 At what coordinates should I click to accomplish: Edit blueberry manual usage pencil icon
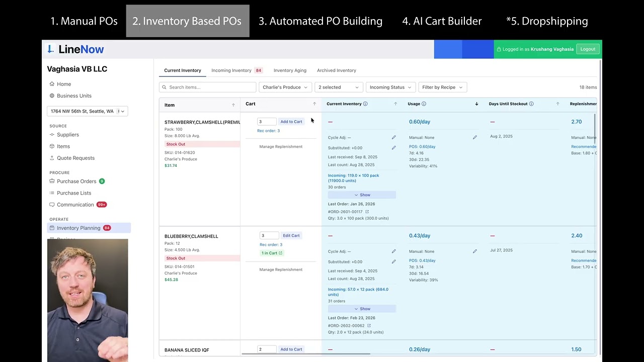pyautogui.click(x=474, y=251)
